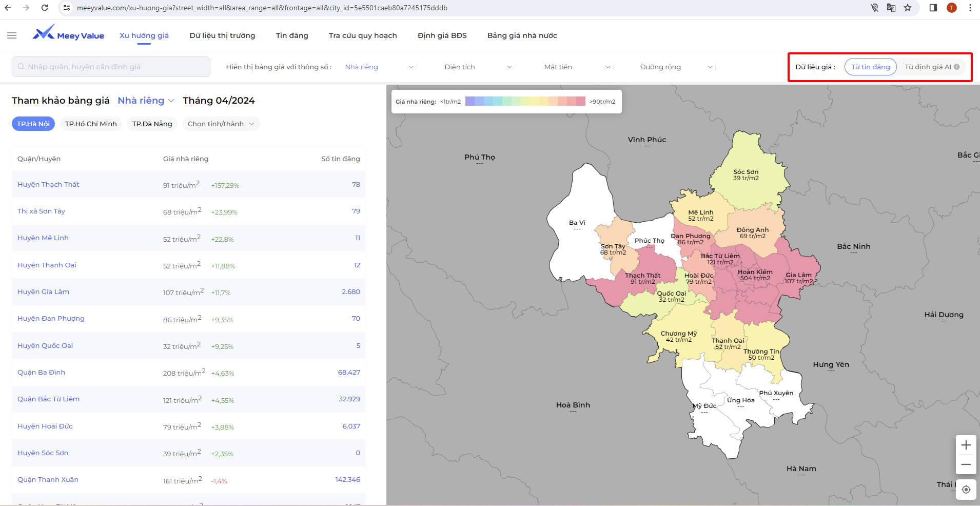The height and width of the screenshot is (506, 980).
Task: Bookmark this page with star icon
Action: click(908, 8)
